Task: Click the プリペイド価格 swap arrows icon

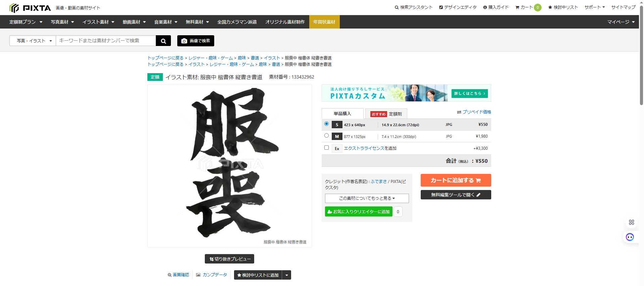Action: (x=459, y=112)
